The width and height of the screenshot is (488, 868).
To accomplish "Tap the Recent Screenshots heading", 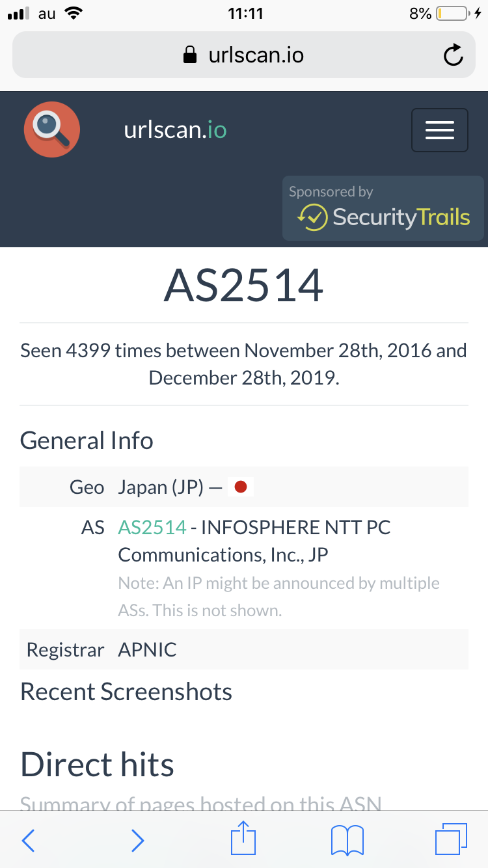I will [126, 692].
